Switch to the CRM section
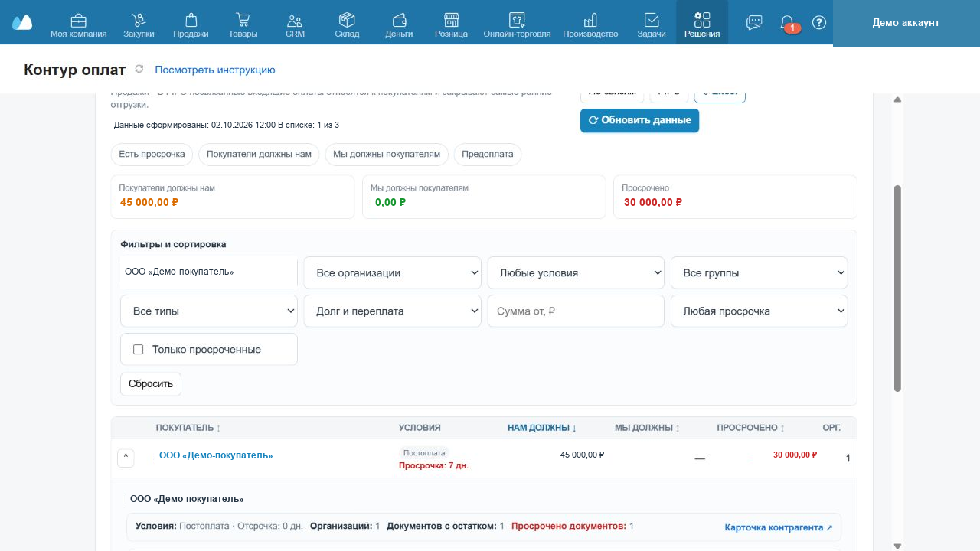The height and width of the screenshot is (551, 980). (295, 23)
